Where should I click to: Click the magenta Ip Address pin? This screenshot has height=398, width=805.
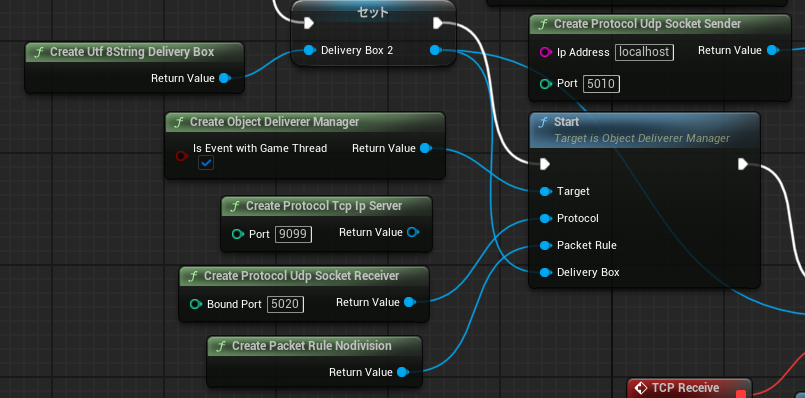point(546,52)
